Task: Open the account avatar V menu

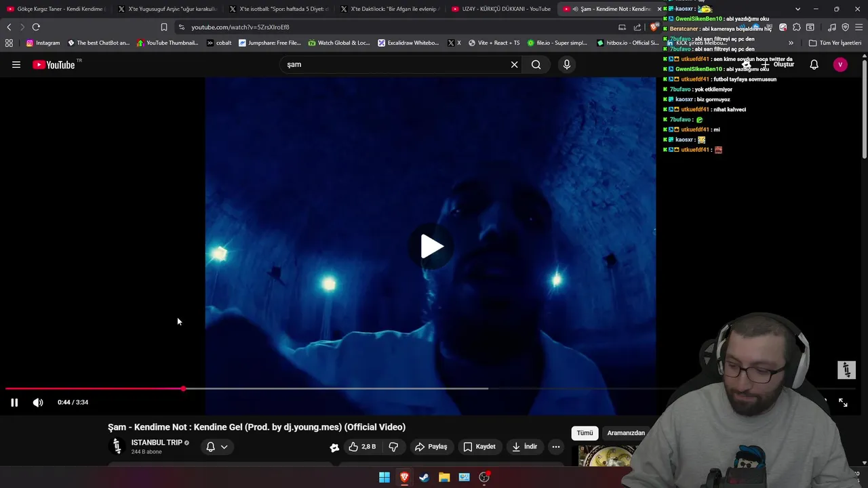Action: 840,64
